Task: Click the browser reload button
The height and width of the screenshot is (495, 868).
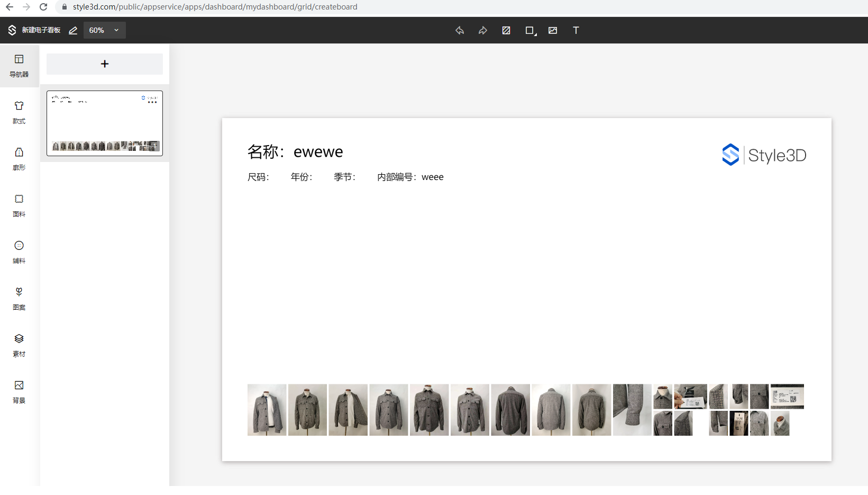Action: pyautogui.click(x=43, y=7)
